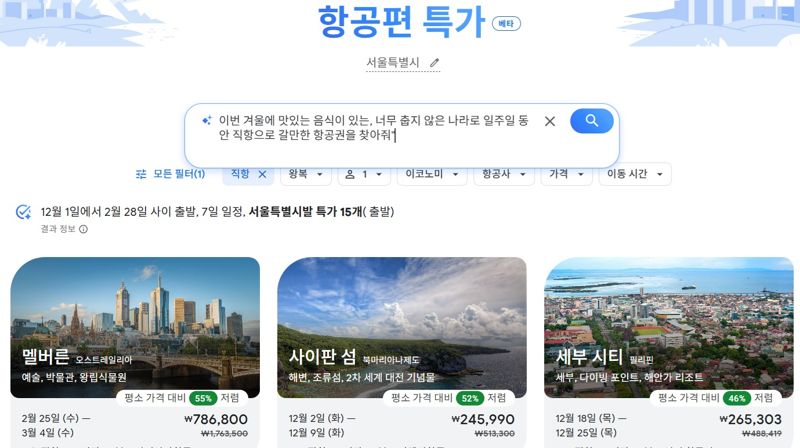Click the passenger person icon
The width and height of the screenshot is (800, 448).
(350, 175)
